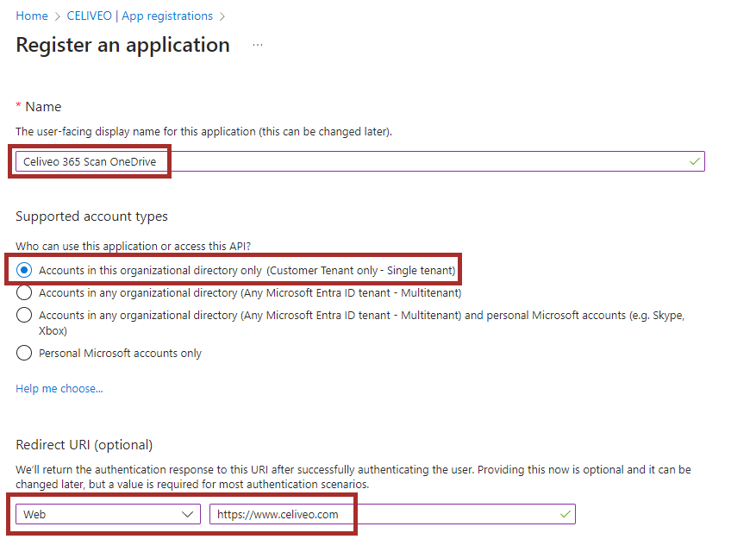Click the red asterisk beside Name label

pos(18,105)
